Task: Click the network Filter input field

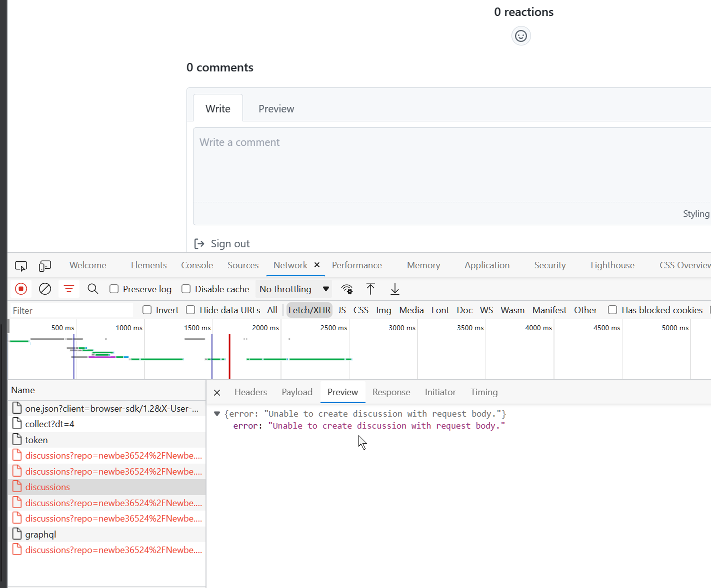Action: click(70, 310)
